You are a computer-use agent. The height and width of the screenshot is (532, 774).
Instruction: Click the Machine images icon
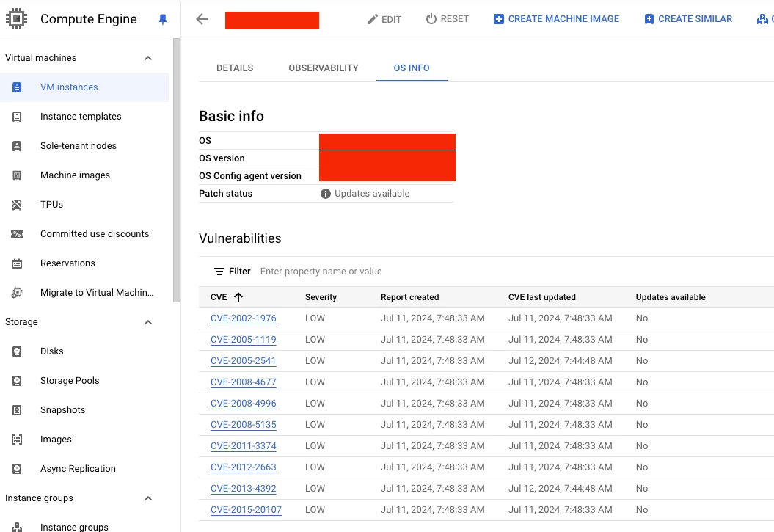17,175
